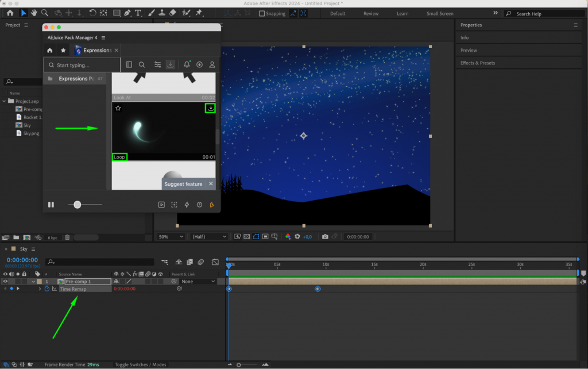Open the 50% magnification dropdown
This screenshot has width=588, height=369.
(170, 236)
